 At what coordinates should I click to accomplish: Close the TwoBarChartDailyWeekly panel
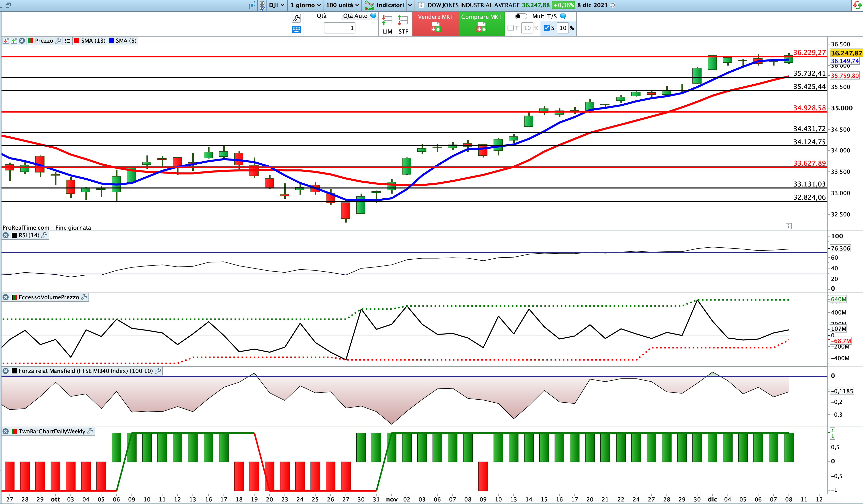click(6, 431)
